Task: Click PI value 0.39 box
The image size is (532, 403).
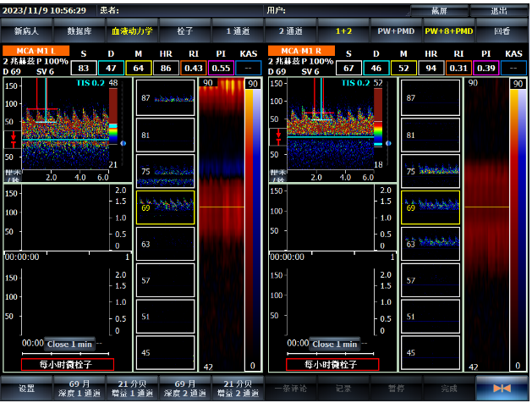Action: [x=486, y=68]
